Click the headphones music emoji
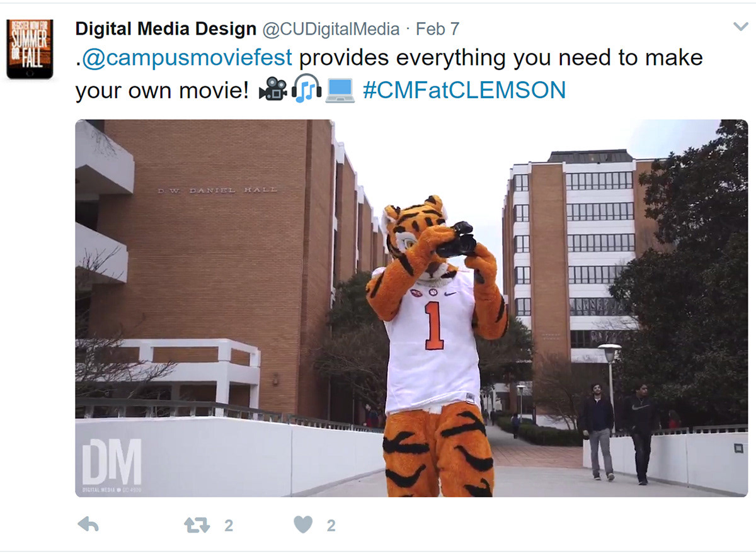Viewport: 756px width, 554px height. tap(307, 90)
